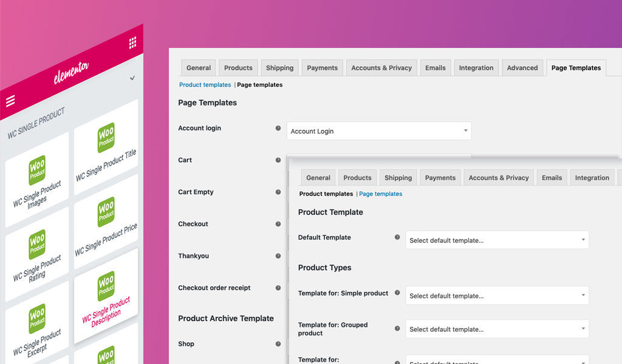The image size is (622, 364).
Task: Click the help icon beside Default Template
Action: pos(396,237)
